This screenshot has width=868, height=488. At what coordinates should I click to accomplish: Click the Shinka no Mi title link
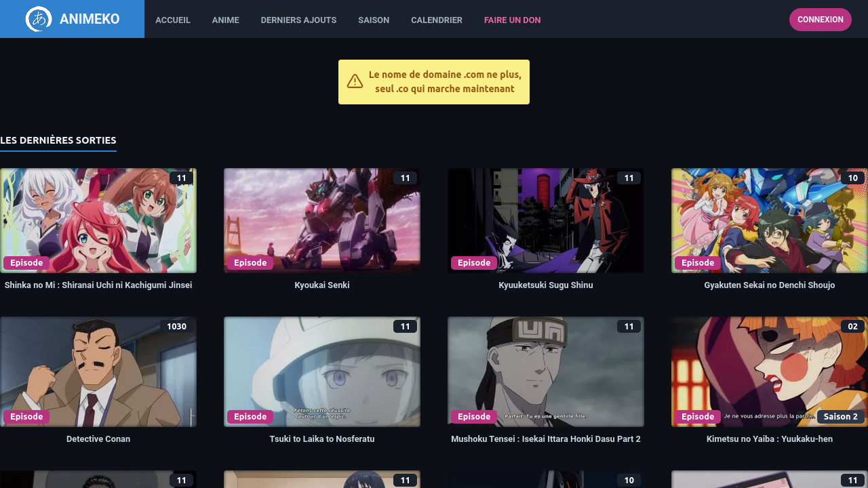coord(98,285)
